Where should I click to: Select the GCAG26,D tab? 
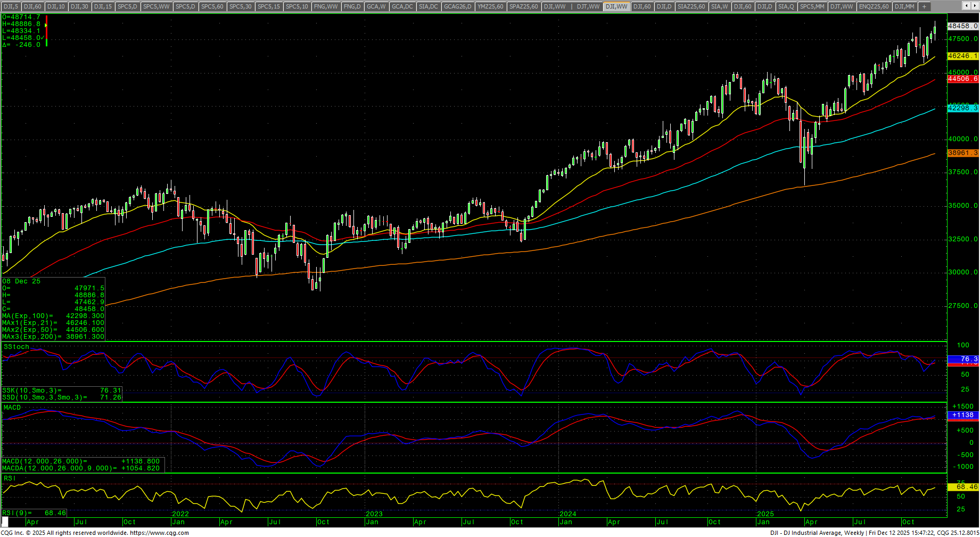coord(458,6)
